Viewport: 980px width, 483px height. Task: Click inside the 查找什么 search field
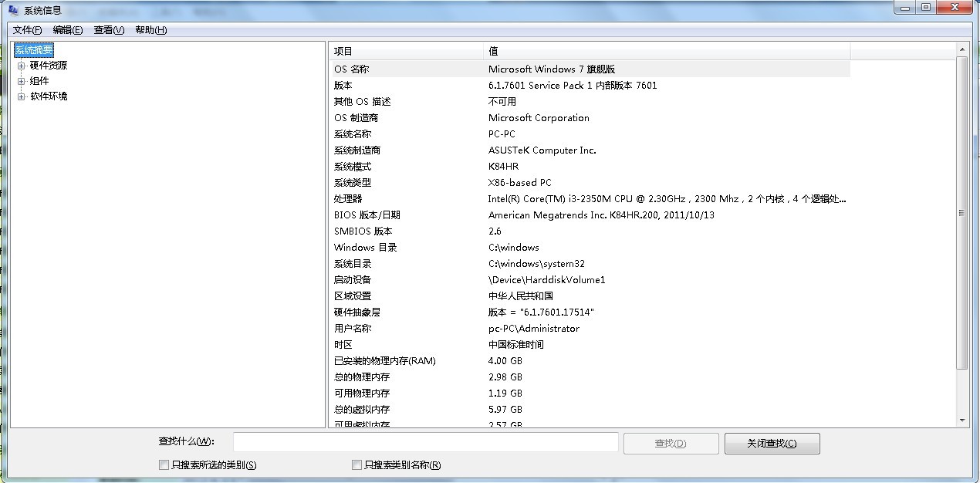point(425,442)
